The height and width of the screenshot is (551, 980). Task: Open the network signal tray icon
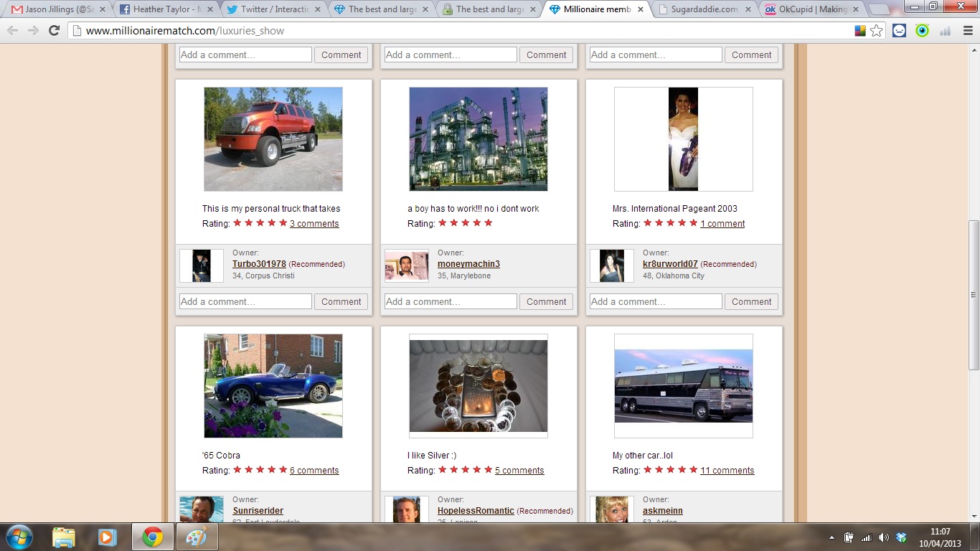[866, 537]
